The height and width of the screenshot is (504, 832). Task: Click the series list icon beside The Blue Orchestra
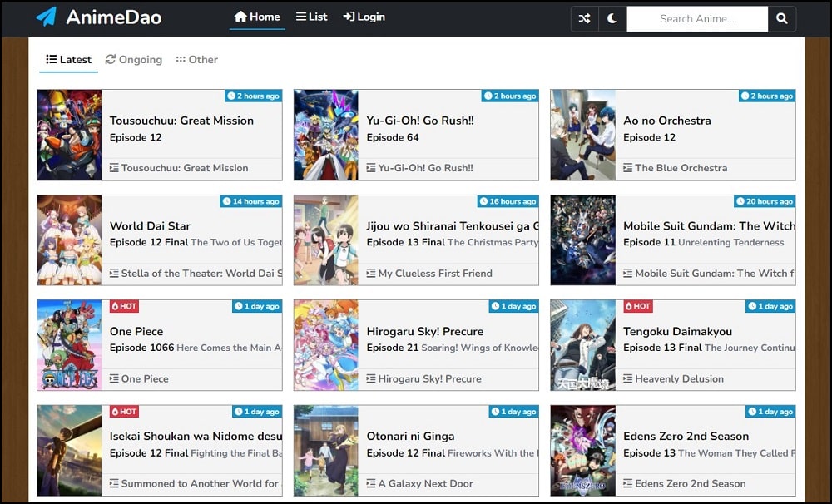(x=627, y=168)
